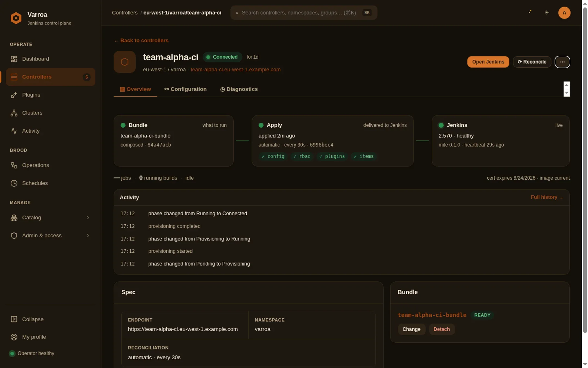The width and height of the screenshot is (588, 368).
Task: Open team-alpha-ci.eu-west-1.example.com link
Action: tap(235, 70)
